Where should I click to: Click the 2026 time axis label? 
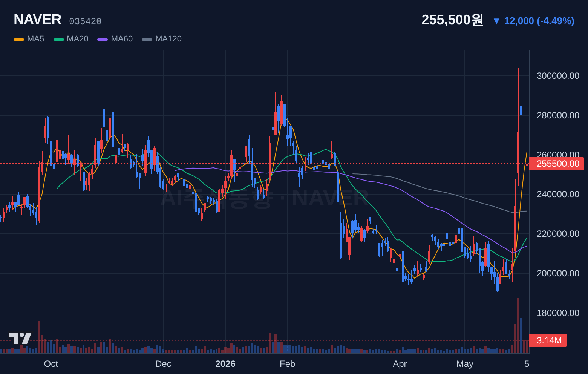[225, 364]
